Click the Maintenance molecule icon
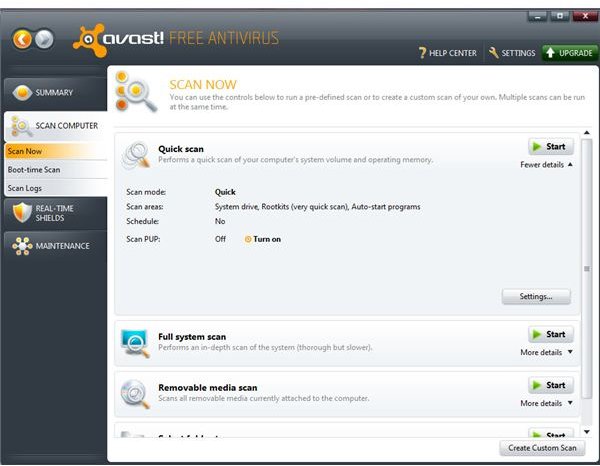 (22, 246)
